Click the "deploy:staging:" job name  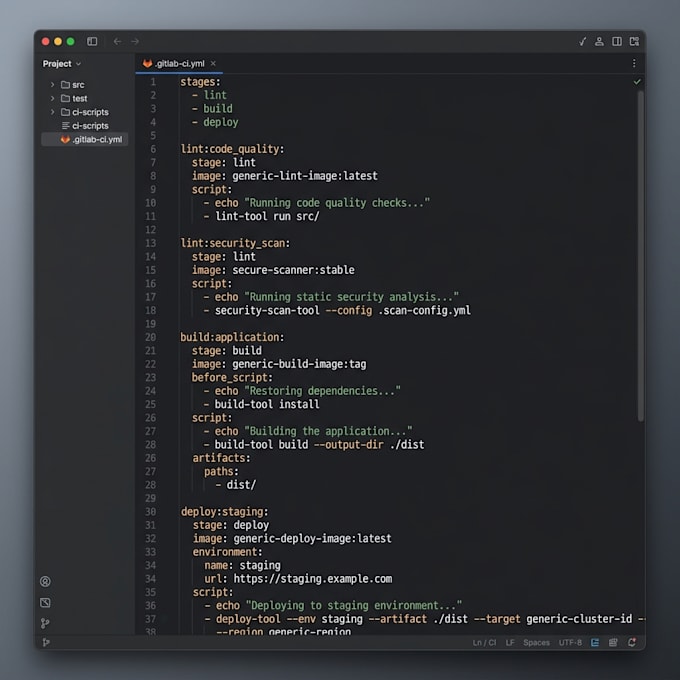point(225,511)
